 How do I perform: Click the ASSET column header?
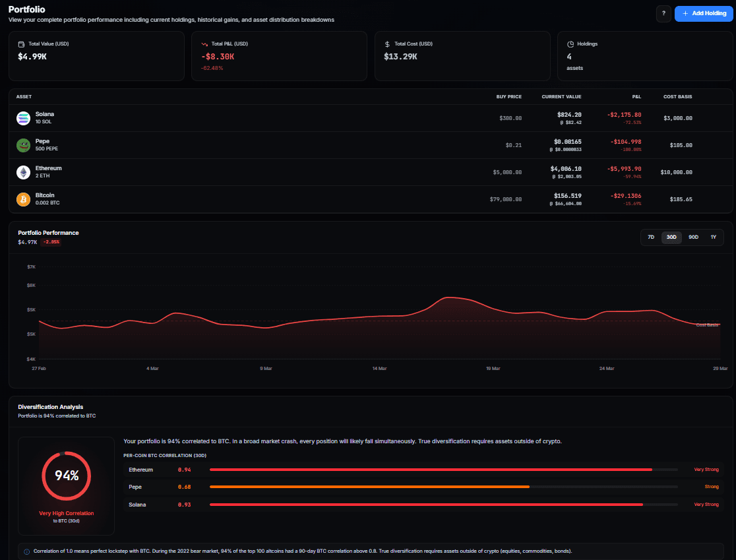click(x=24, y=97)
